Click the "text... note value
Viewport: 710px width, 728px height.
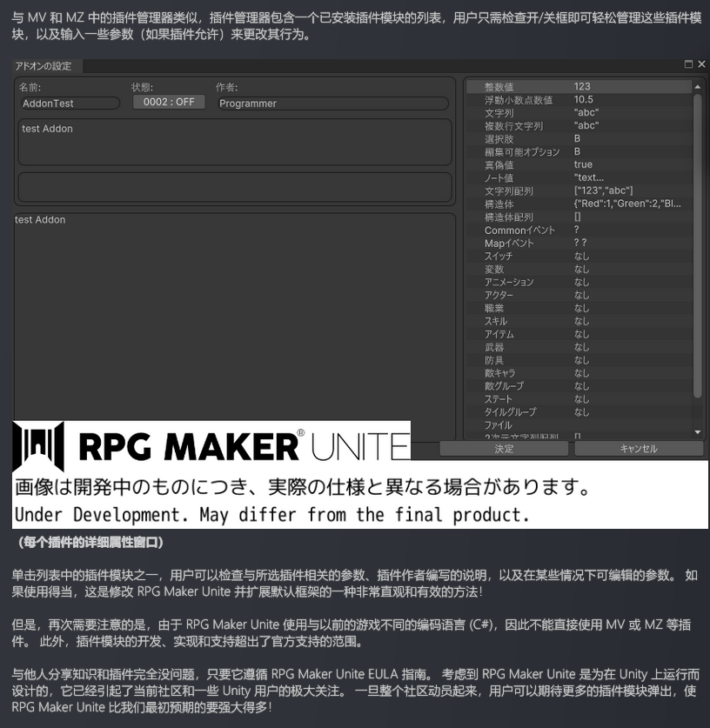589,177
